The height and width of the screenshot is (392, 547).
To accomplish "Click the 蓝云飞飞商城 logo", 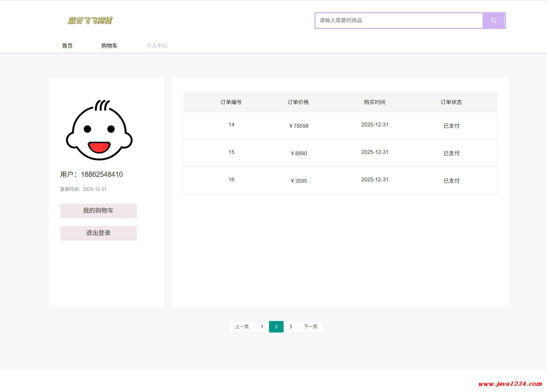I will tap(90, 21).
